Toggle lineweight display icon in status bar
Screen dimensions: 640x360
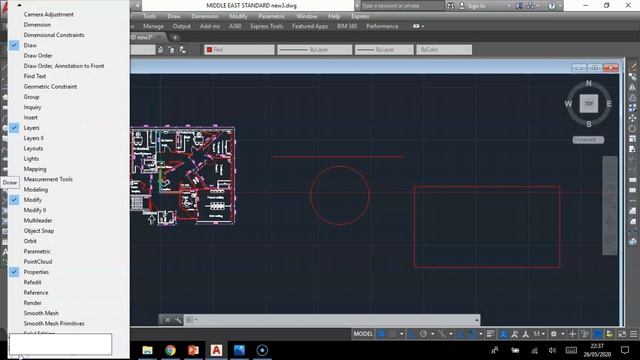pos(490,334)
